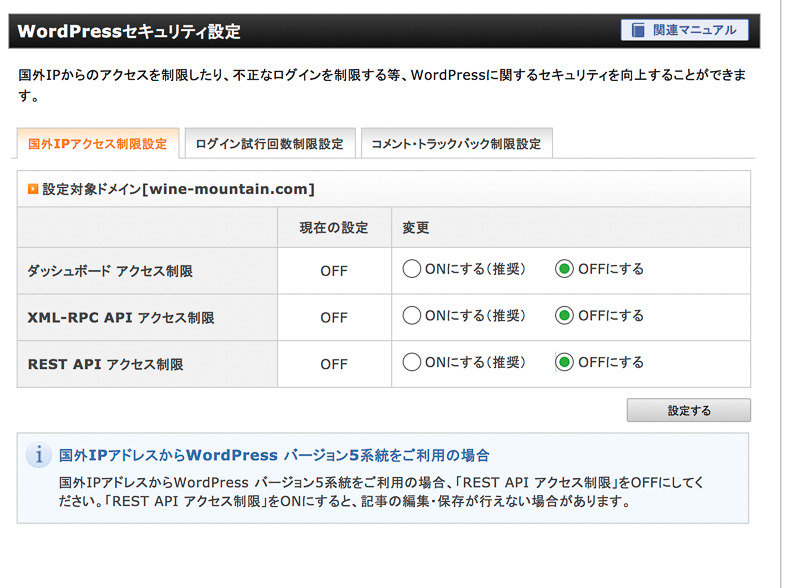The width and height of the screenshot is (800, 588).
Task: Open the コメント・トラックバック制限設定 tab
Action: [x=456, y=144]
